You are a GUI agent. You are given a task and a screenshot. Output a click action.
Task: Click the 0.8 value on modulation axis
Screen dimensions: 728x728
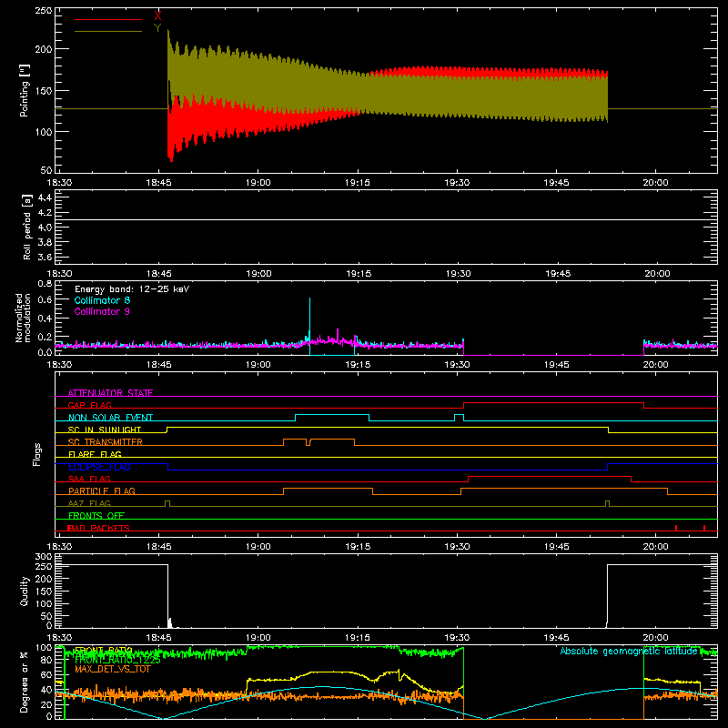coord(45,283)
